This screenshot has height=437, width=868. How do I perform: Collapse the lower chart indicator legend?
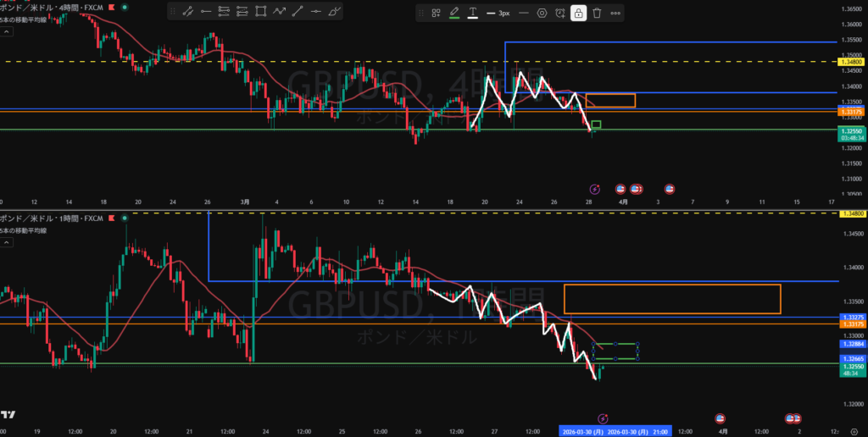click(x=6, y=243)
